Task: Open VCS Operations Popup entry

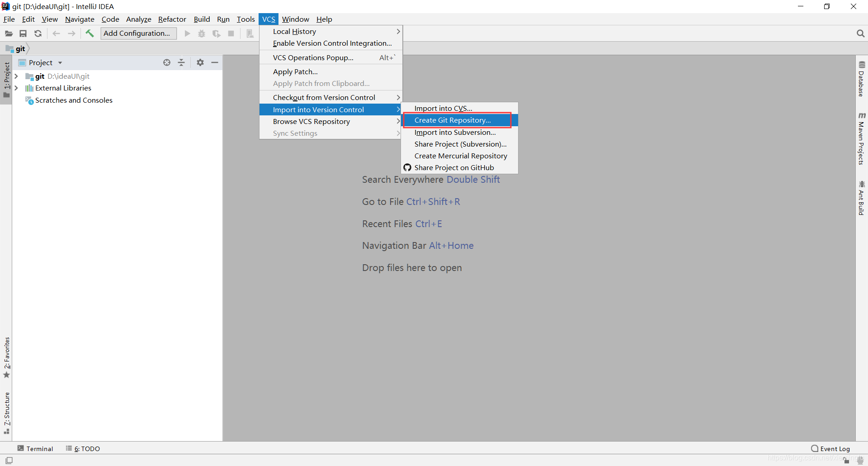Action: click(x=330, y=57)
